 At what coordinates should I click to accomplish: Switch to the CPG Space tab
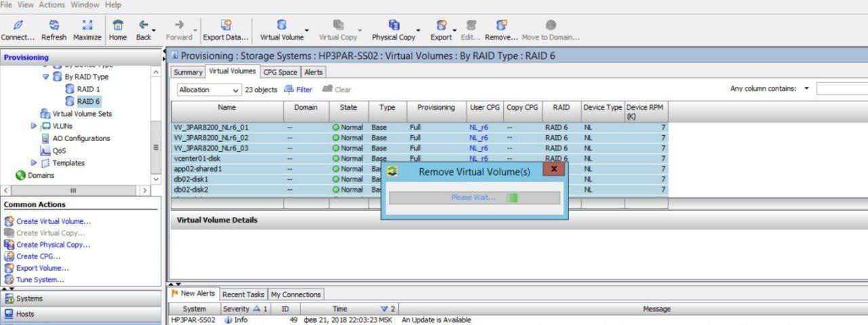[280, 72]
